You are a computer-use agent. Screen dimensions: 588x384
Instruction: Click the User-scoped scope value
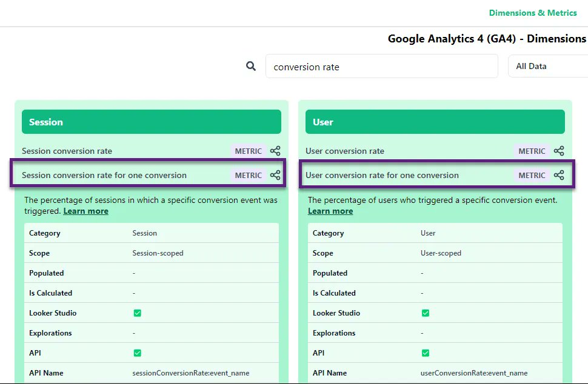[441, 253]
